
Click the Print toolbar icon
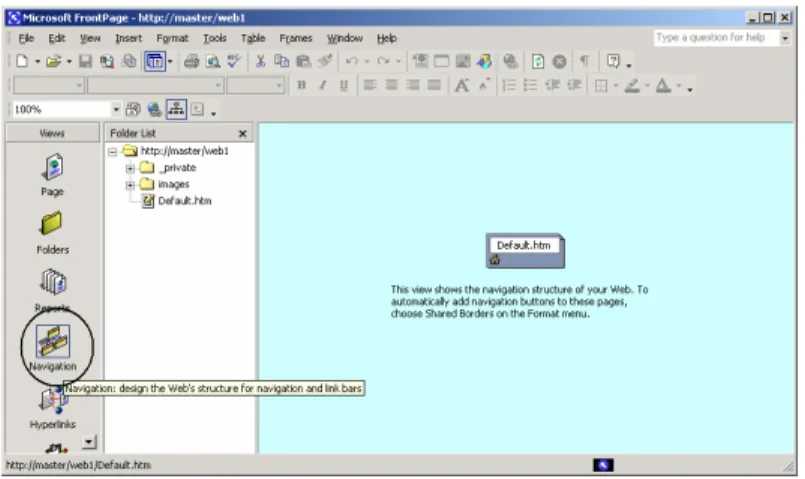pos(191,62)
